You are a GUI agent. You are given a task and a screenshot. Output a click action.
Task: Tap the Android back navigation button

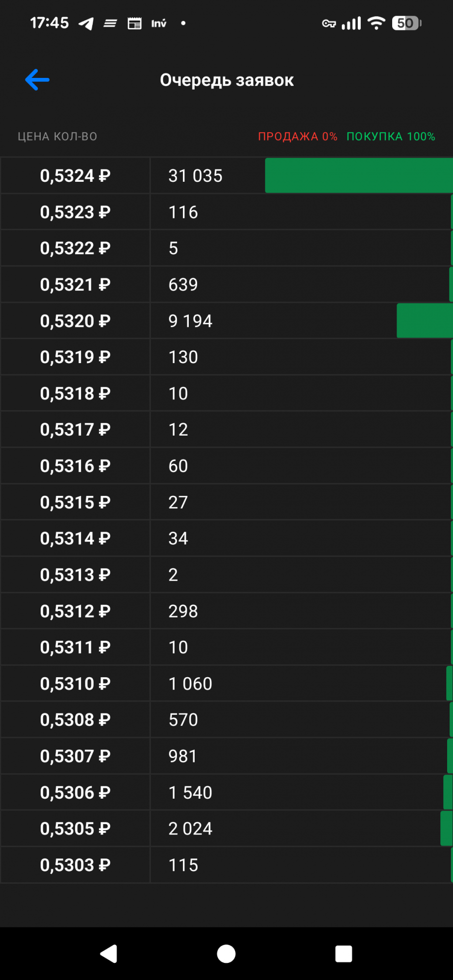(x=109, y=954)
